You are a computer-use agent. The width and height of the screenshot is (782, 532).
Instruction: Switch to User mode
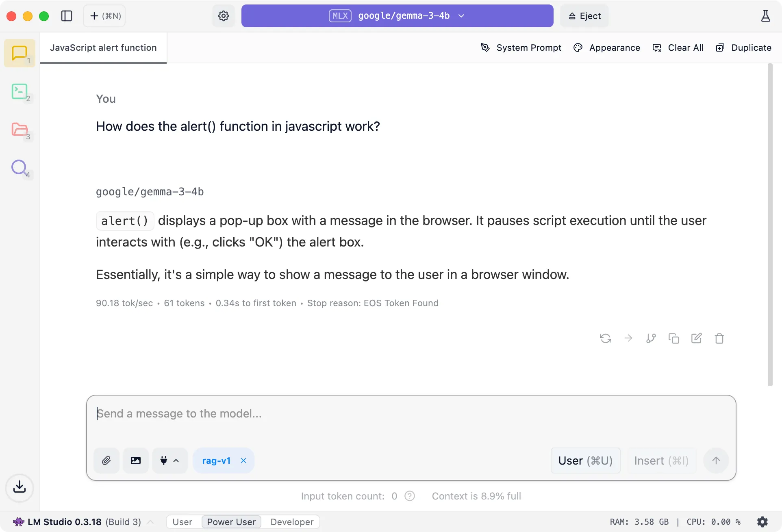182,522
